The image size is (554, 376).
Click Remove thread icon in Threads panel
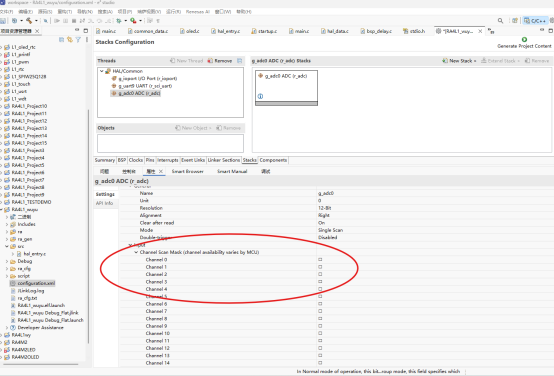click(x=210, y=61)
